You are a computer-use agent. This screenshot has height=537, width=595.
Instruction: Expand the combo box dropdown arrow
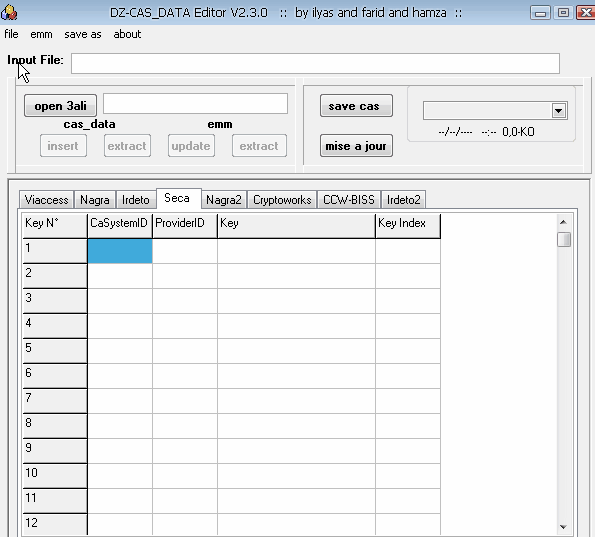(x=558, y=111)
